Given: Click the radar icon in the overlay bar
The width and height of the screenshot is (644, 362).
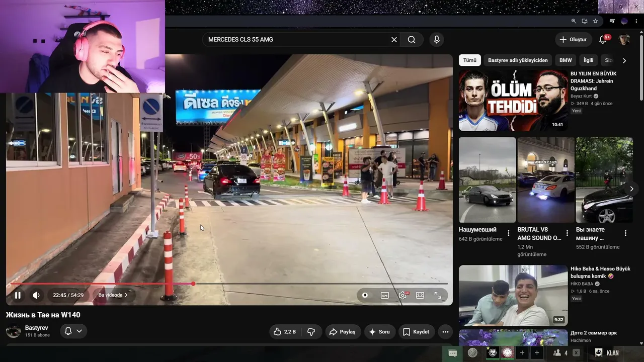Looking at the screenshot, I should point(472,353).
